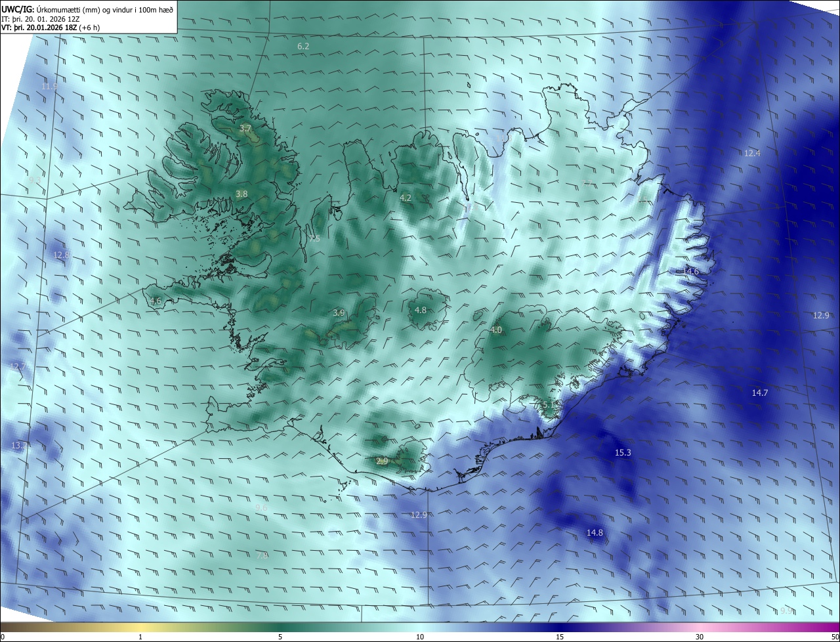Image resolution: width=840 pixels, height=642 pixels.
Task: Click the 30 tick on the color scale
Action: (x=700, y=637)
